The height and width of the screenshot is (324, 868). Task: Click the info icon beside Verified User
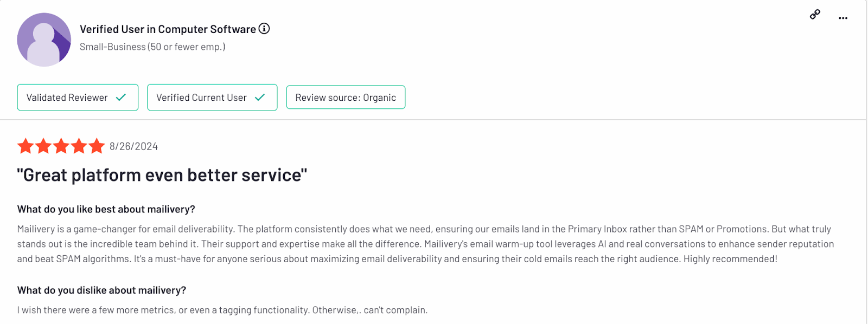pyautogui.click(x=264, y=29)
